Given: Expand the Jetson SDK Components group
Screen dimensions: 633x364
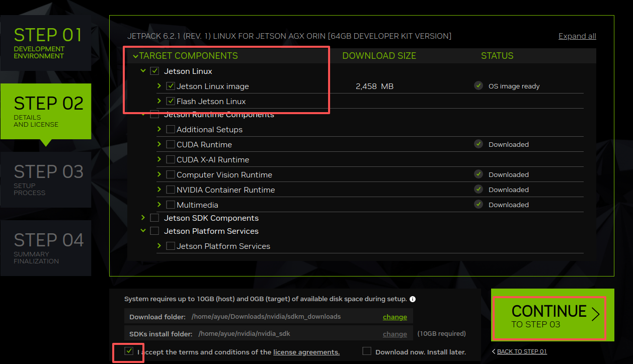Looking at the screenshot, I should [143, 218].
